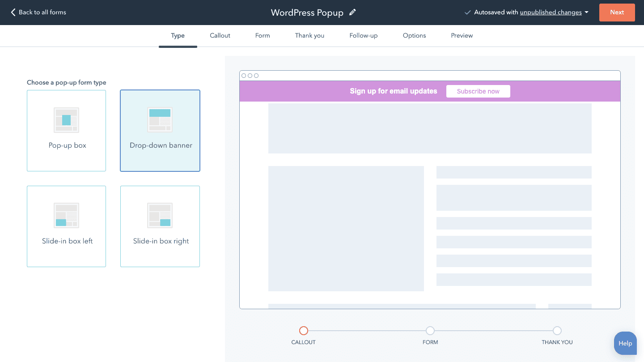
Task: Jump to the FORM step marker
Action: coord(430,331)
